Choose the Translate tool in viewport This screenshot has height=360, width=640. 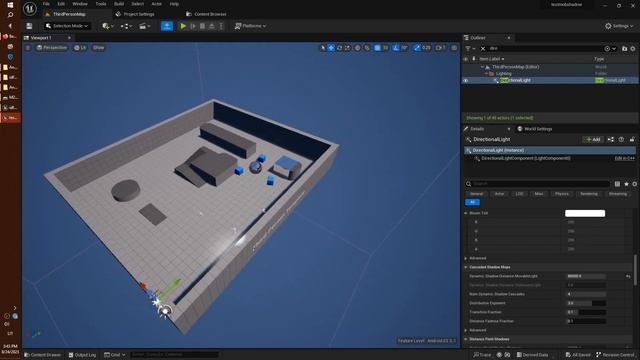click(331, 48)
